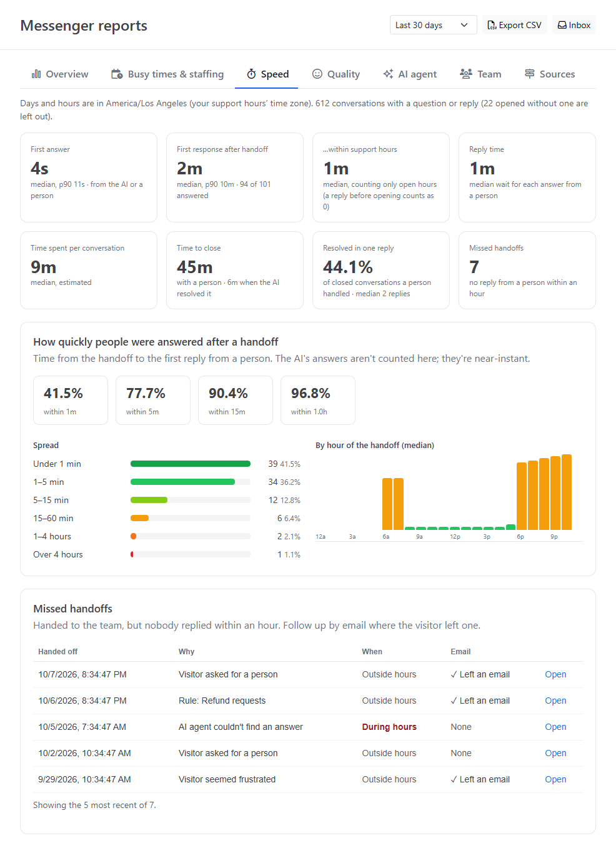Click the 41.5% within 1m tile
The height and width of the screenshot is (843, 616).
[71, 400]
